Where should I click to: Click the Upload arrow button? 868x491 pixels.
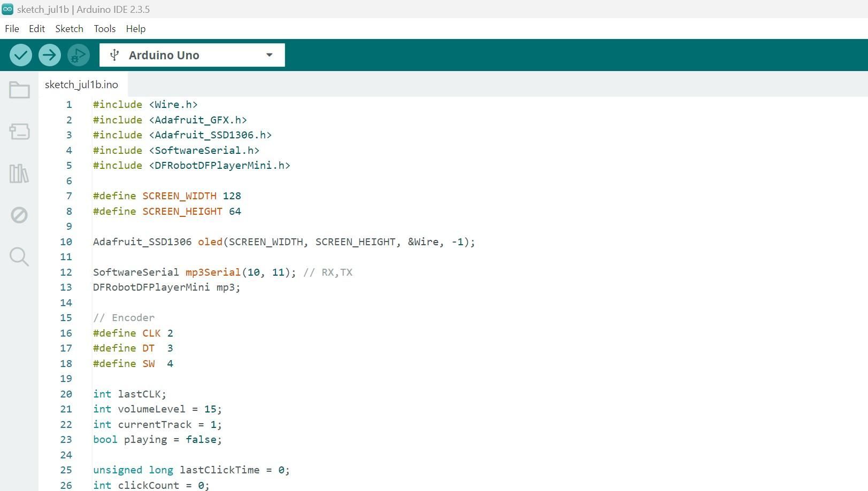pos(50,55)
